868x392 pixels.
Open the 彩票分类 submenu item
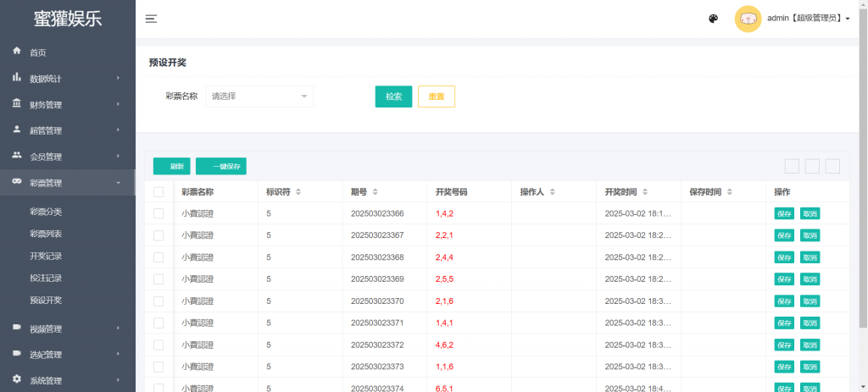[x=46, y=212]
